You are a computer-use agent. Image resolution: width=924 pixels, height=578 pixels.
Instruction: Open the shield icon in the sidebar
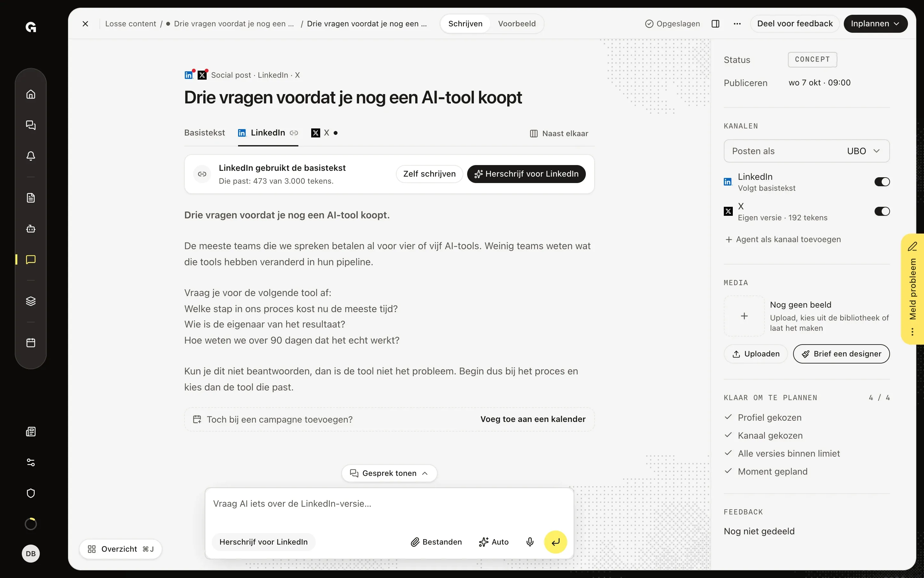[31, 493]
